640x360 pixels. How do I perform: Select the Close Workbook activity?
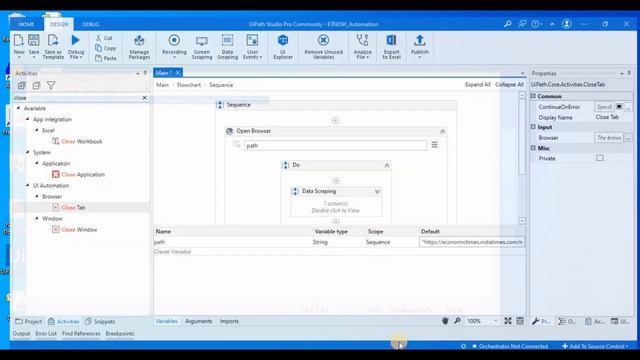pos(77,141)
